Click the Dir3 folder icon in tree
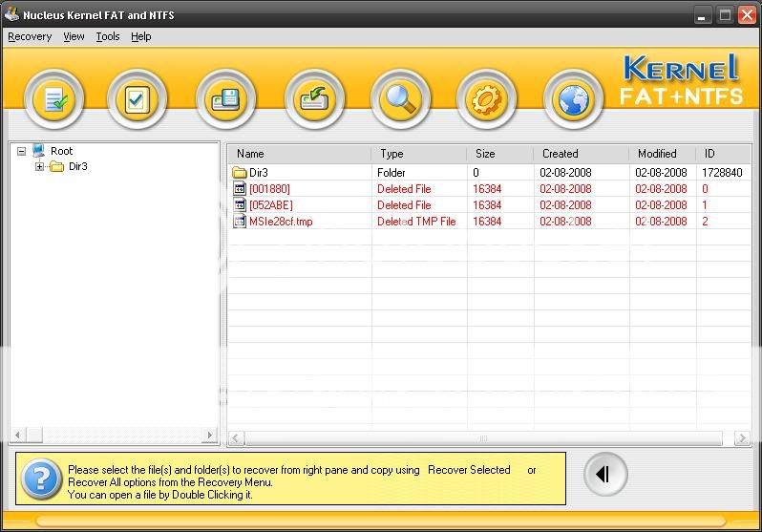The width and height of the screenshot is (762, 532). (57, 167)
